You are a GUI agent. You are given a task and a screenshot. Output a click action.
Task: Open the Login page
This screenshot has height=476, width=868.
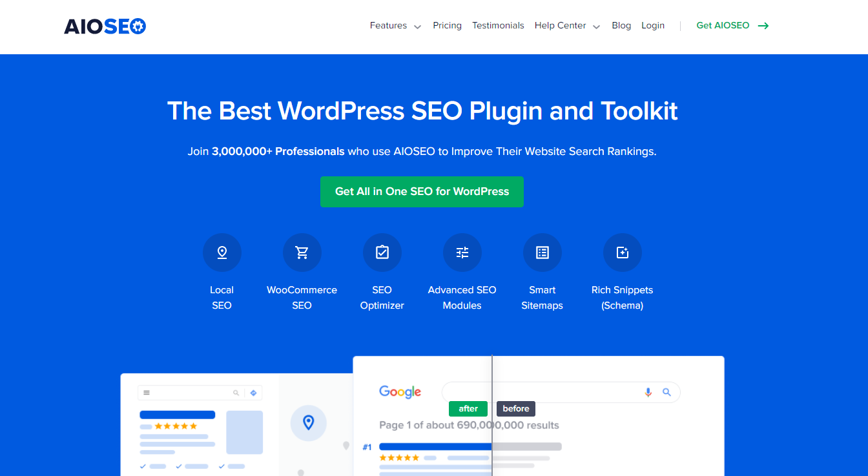tap(653, 26)
